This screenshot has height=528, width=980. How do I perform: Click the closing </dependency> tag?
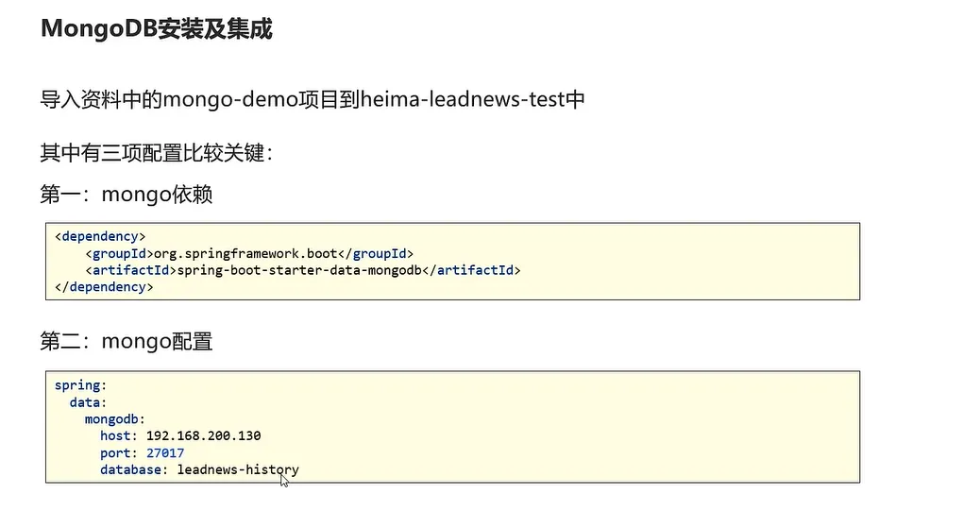[x=104, y=287]
